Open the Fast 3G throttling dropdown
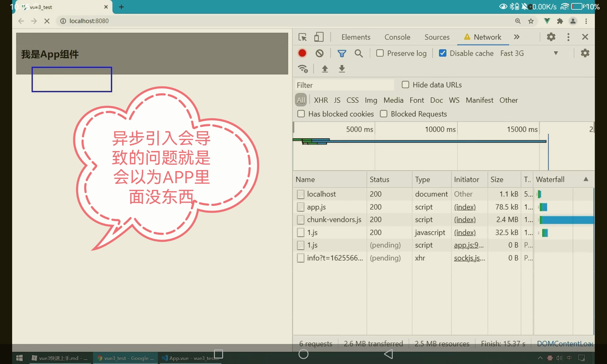607x364 pixels. point(529,53)
